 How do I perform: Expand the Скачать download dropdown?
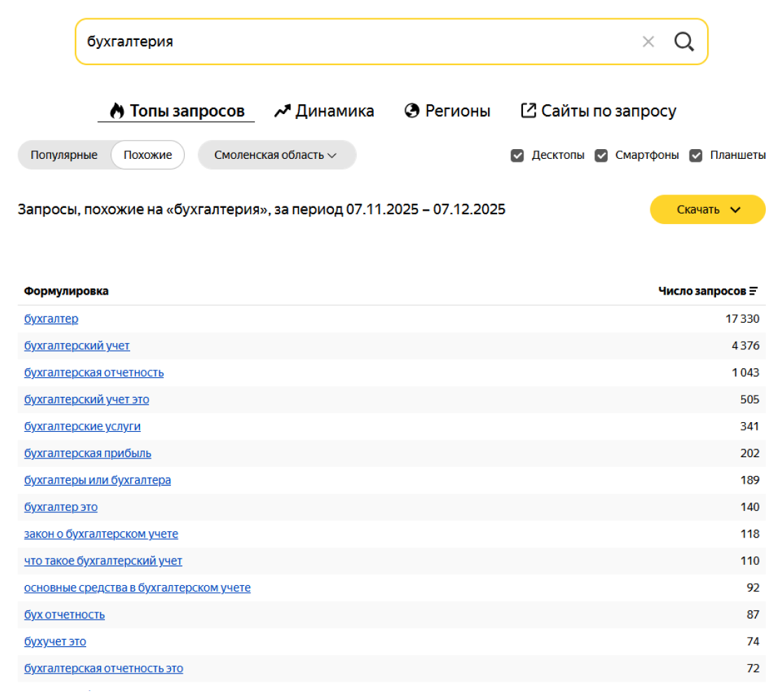[708, 209]
